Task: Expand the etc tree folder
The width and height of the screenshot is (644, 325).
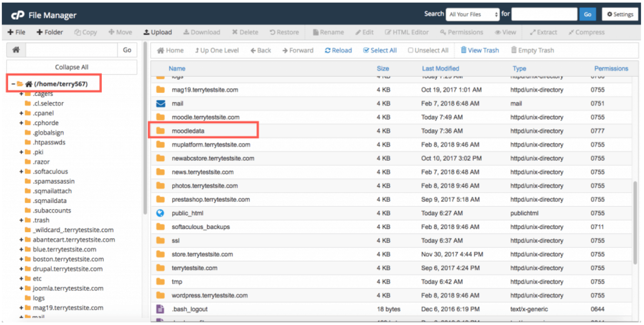Action: pyautogui.click(x=21, y=279)
